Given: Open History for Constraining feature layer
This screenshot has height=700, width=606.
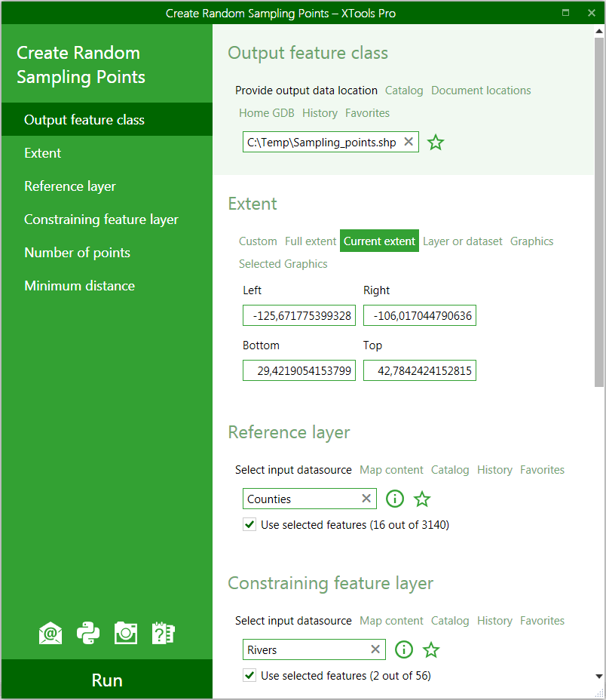Looking at the screenshot, I should (x=494, y=621).
